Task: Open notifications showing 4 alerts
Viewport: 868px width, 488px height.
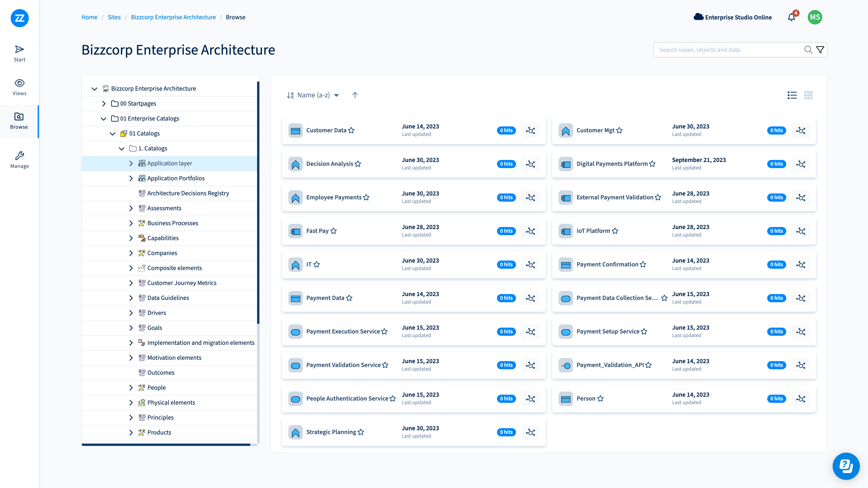Action: [x=791, y=17]
